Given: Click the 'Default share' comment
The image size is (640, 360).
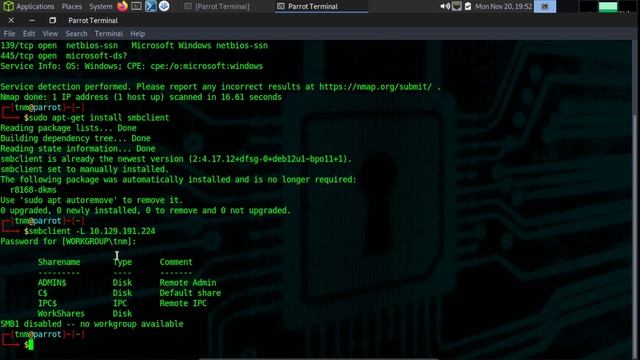Looking at the screenshot, I should click(190, 293).
